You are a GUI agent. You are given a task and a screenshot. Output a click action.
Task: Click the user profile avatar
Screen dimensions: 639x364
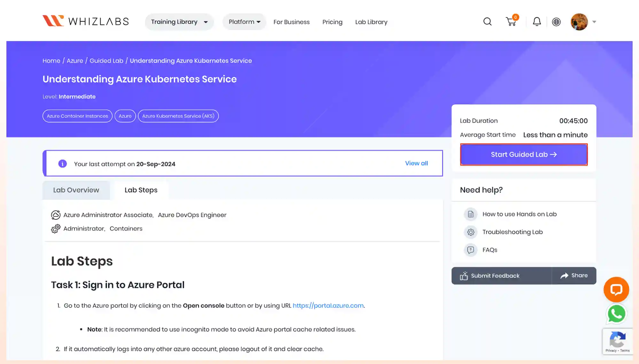[579, 22]
